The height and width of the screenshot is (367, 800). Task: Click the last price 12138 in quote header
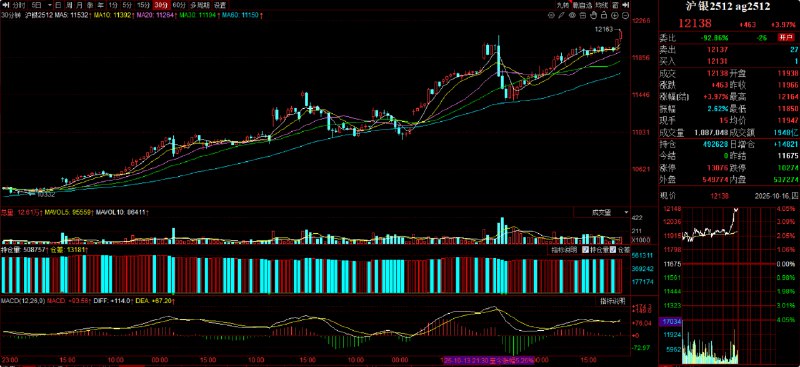coord(694,23)
